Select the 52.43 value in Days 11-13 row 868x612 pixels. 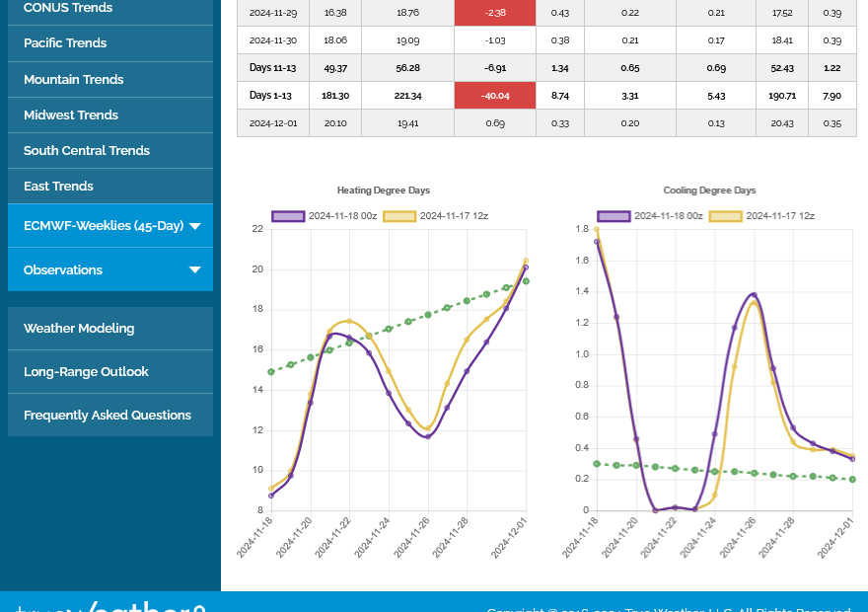pyautogui.click(x=782, y=68)
